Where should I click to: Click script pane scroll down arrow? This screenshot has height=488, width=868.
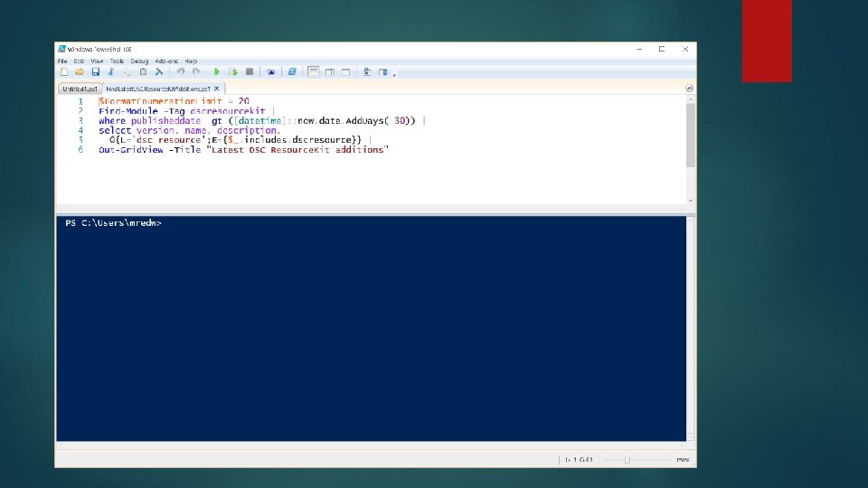690,201
